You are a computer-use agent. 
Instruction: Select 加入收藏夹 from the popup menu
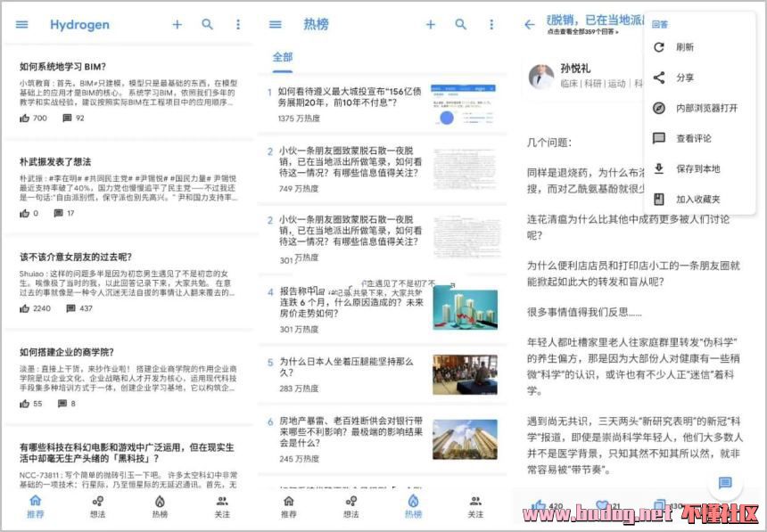pyautogui.click(x=697, y=199)
